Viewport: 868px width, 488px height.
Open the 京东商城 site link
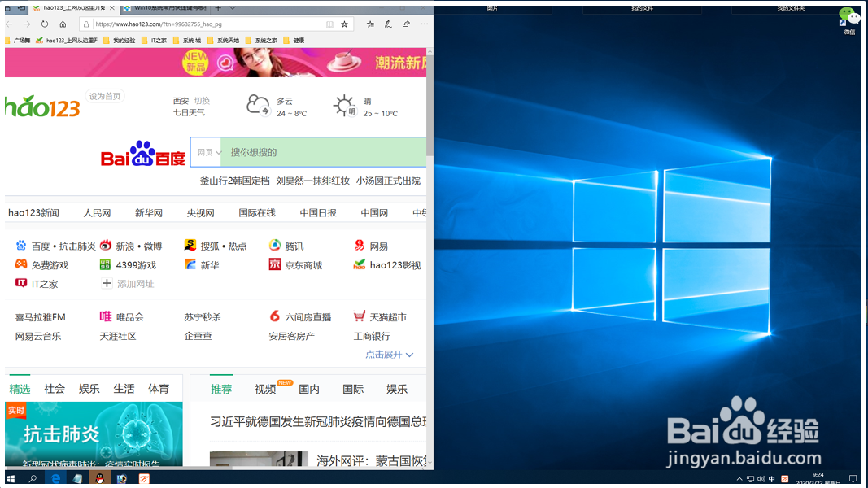pos(295,265)
